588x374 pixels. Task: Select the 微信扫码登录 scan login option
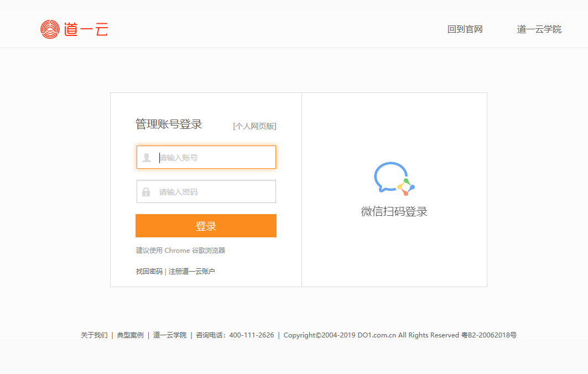click(x=394, y=212)
